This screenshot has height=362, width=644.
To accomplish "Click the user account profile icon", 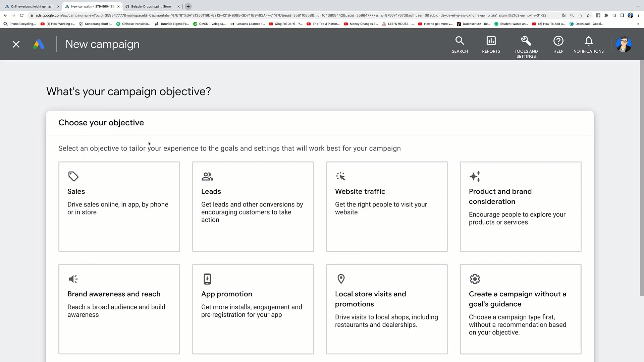I will 624,44.
